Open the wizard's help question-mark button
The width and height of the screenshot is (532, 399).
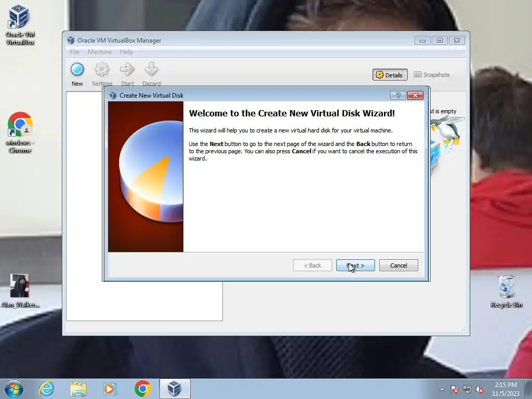[398, 96]
